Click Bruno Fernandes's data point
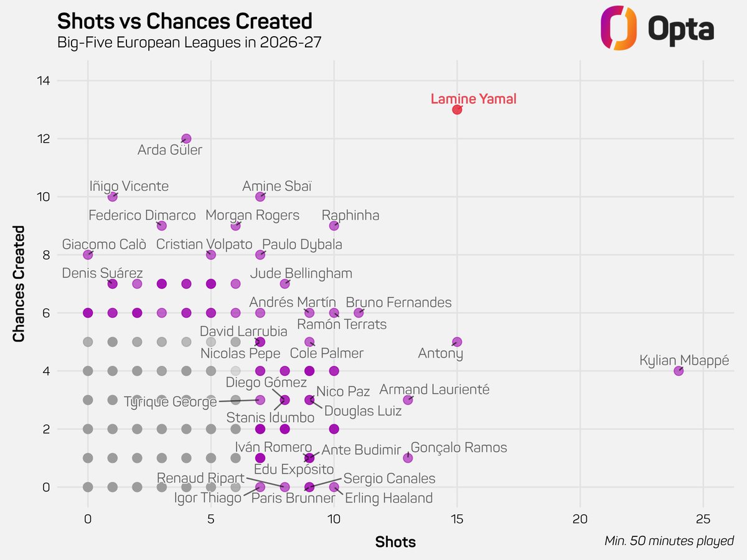 coord(359,313)
